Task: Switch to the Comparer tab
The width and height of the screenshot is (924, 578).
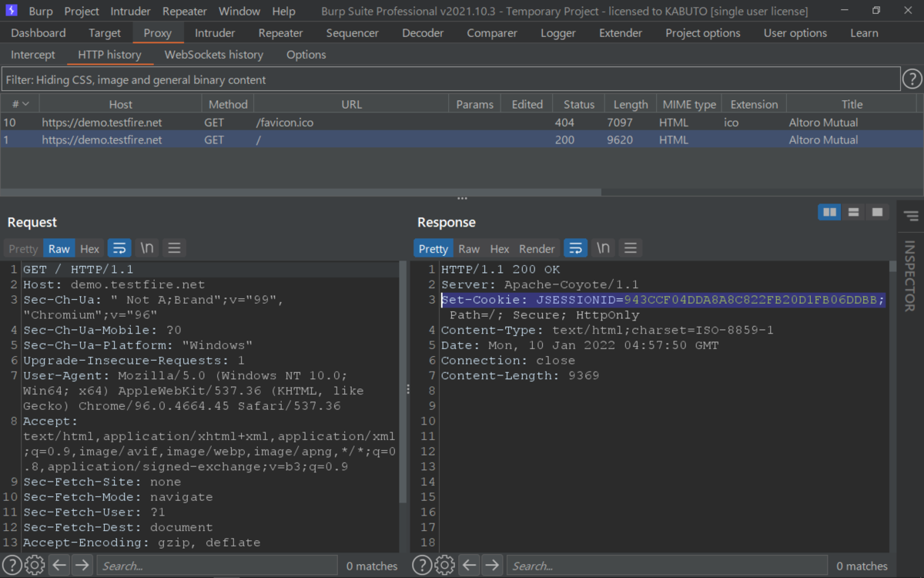Action: click(x=492, y=33)
